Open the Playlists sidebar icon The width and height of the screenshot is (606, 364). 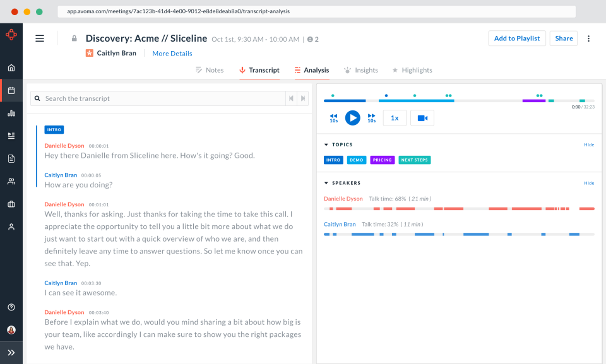11,135
